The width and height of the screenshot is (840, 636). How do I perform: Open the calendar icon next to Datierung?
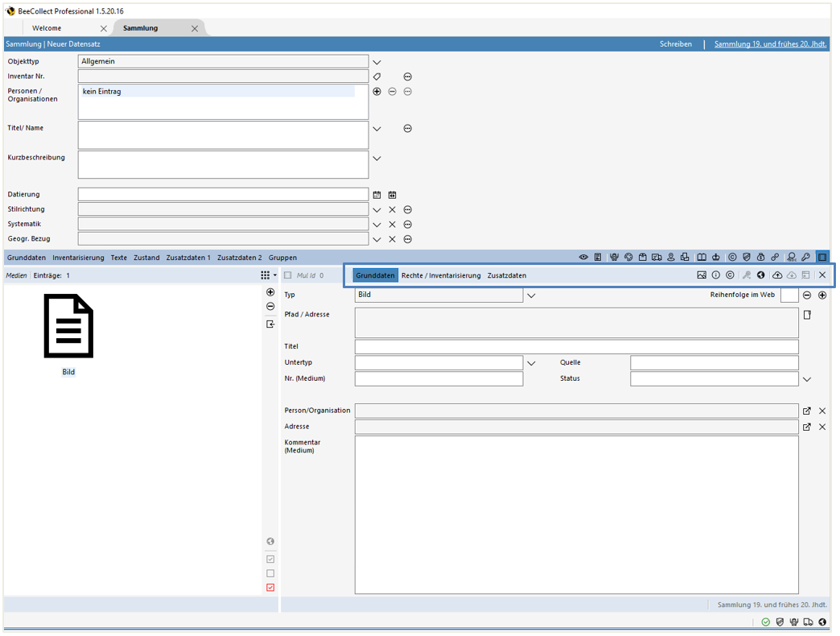(x=377, y=195)
